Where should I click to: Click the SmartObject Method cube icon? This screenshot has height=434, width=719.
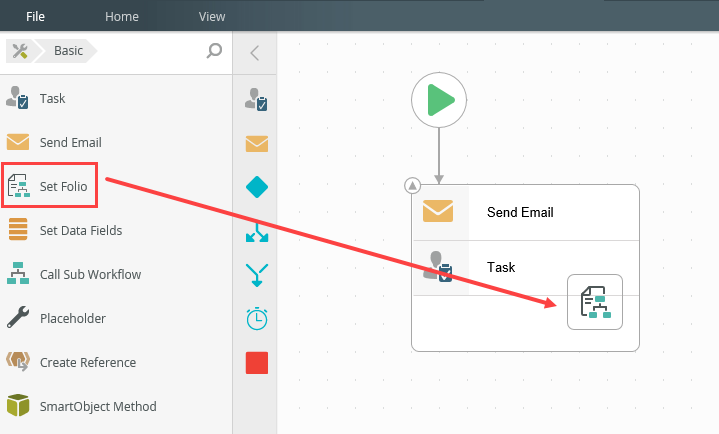18,405
